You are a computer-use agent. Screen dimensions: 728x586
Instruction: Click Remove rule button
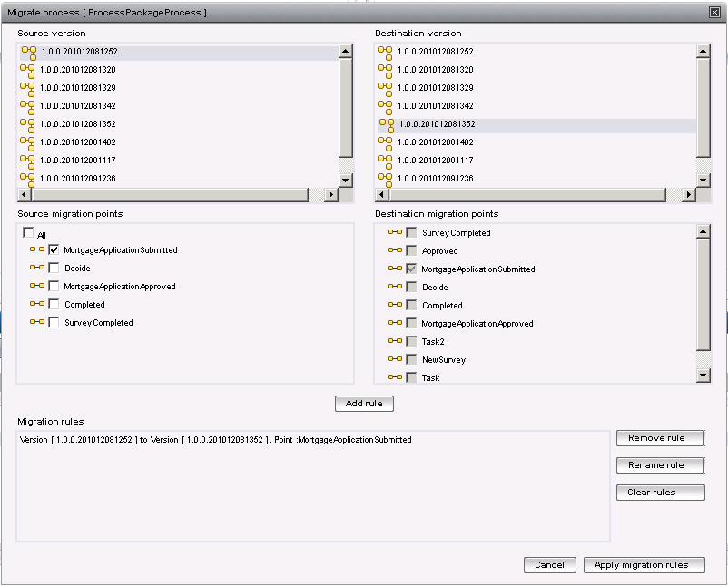pos(661,438)
